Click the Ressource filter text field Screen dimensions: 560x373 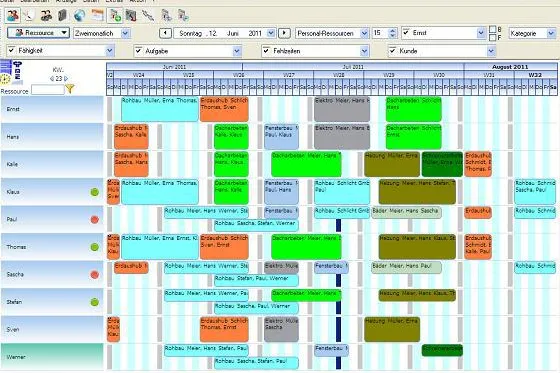47,90
